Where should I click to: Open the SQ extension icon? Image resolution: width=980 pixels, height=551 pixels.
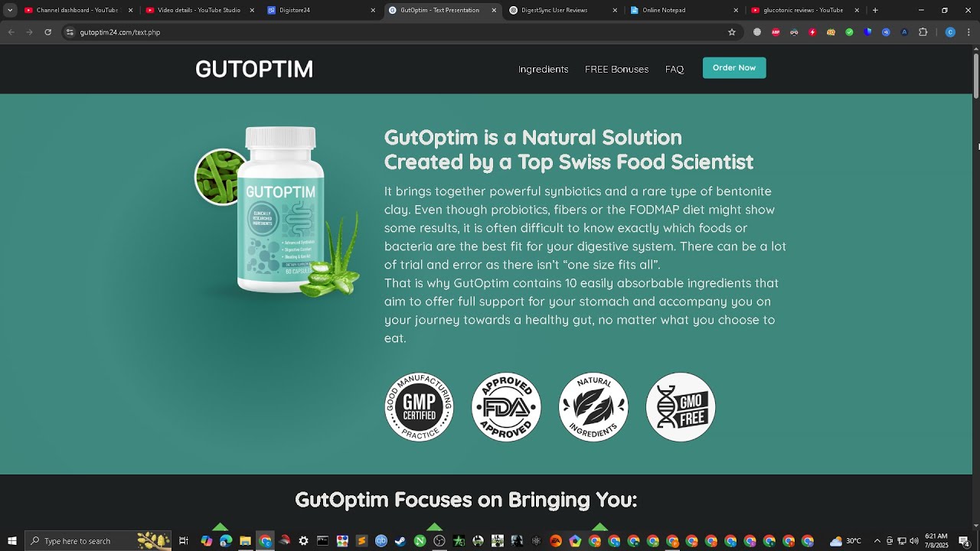831,32
